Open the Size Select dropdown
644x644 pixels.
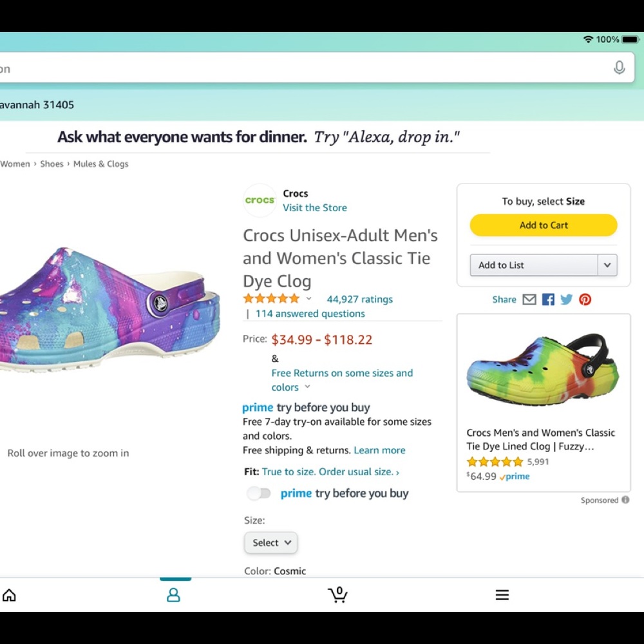pos(270,543)
